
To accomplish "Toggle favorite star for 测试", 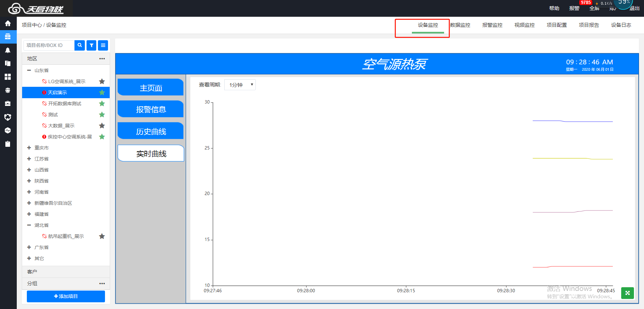I will 102,115.
